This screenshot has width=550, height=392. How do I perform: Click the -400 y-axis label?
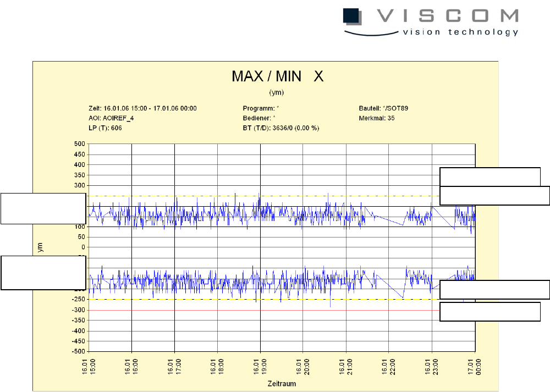click(x=79, y=330)
